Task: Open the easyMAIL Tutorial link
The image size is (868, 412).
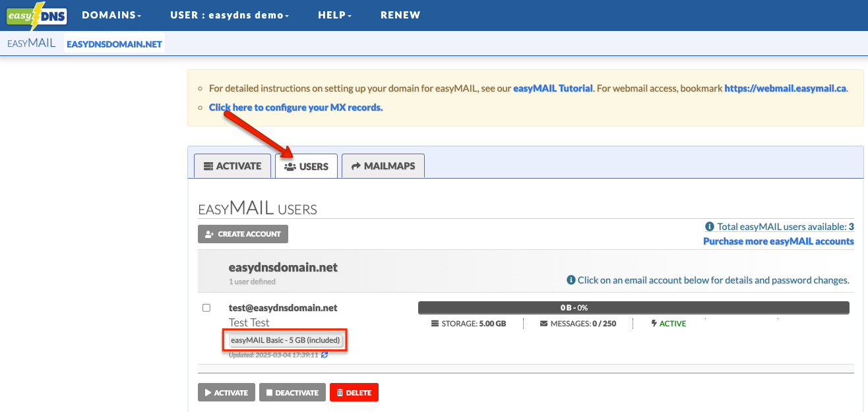Action: point(553,88)
